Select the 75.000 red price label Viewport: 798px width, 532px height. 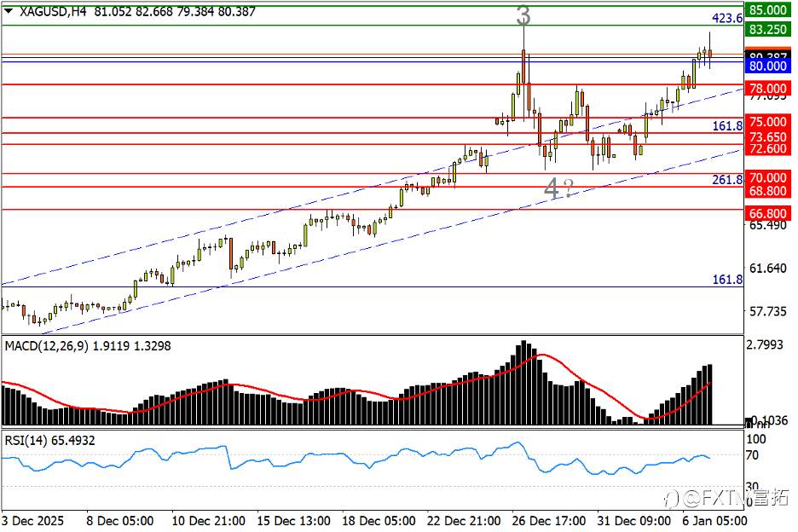click(x=768, y=122)
